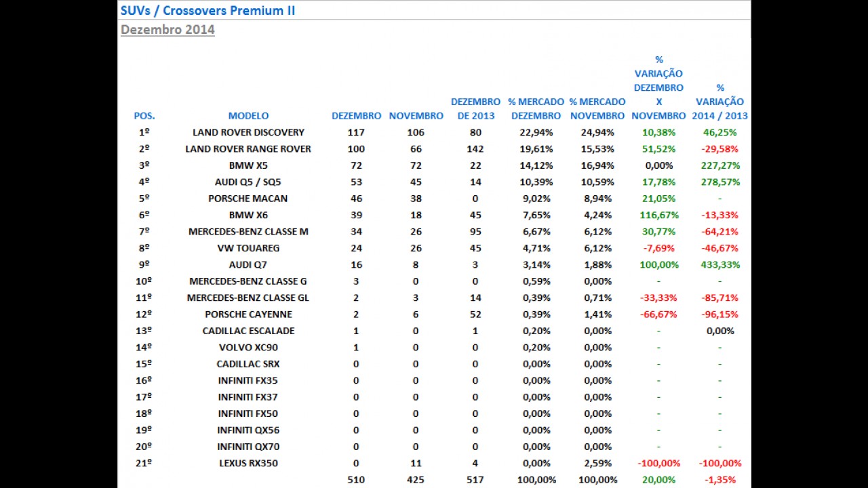Click the November value '11' for Lexus RX350
This screenshot has height=488, width=868.
[416, 464]
